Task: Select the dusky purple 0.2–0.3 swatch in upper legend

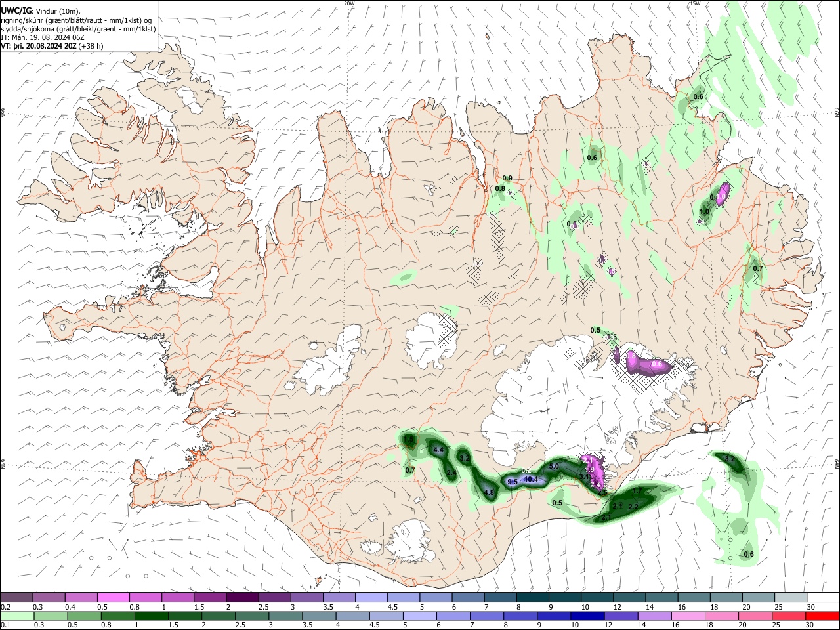Action: click(x=16, y=598)
